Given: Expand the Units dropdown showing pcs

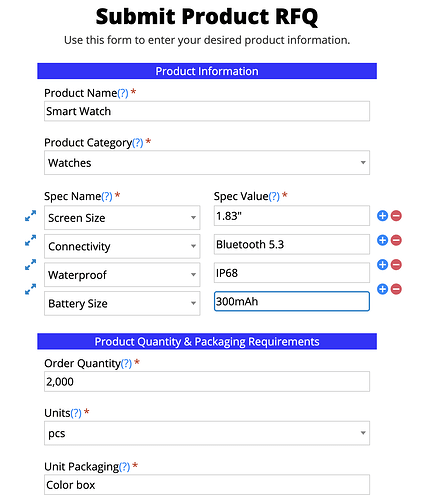Looking at the screenshot, I should pyautogui.click(x=207, y=433).
